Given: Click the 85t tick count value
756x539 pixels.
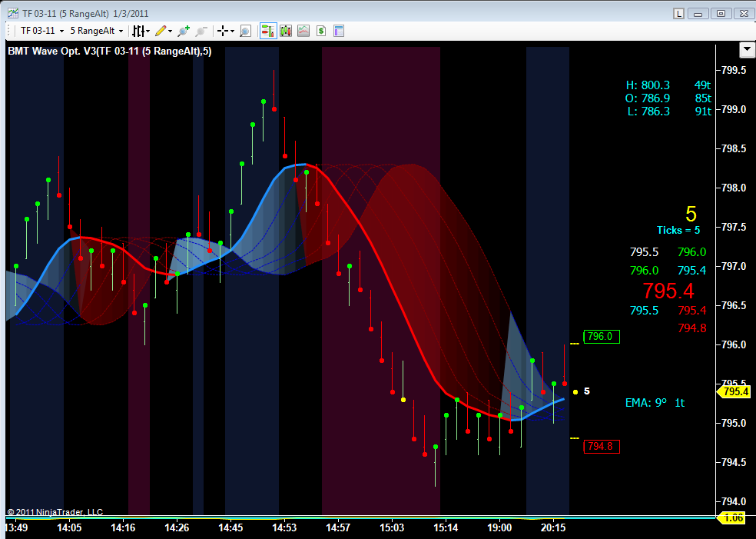Looking at the screenshot, I should [x=702, y=98].
